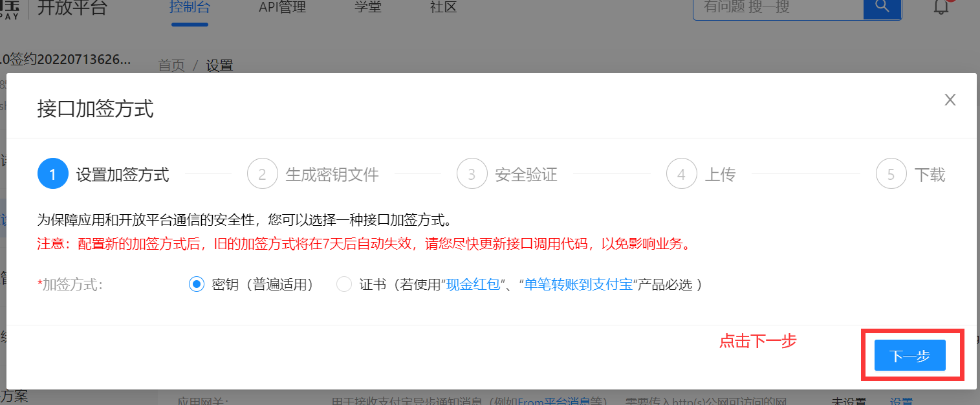
Task: Open the notification bell icon
Action: [941, 8]
